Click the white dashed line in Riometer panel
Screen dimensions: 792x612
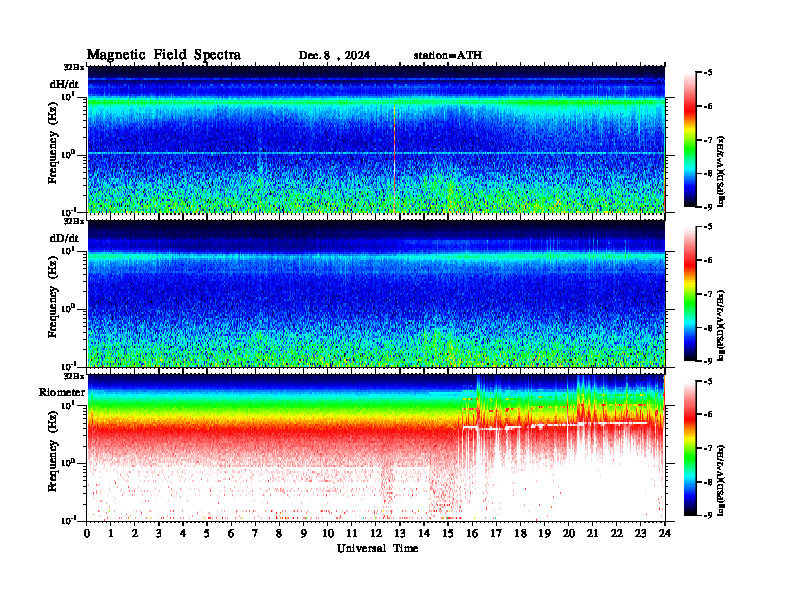555,425
